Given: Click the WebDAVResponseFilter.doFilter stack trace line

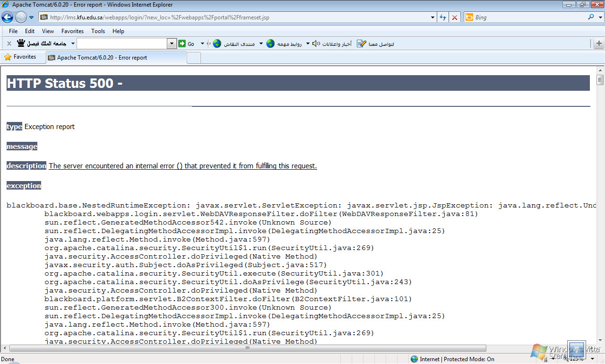Looking at the screenshot, I should (x=261, y=214).
